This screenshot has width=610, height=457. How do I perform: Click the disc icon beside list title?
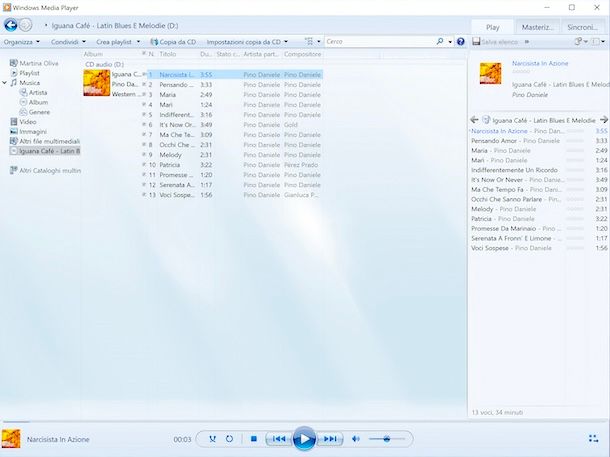coord(486,120)
